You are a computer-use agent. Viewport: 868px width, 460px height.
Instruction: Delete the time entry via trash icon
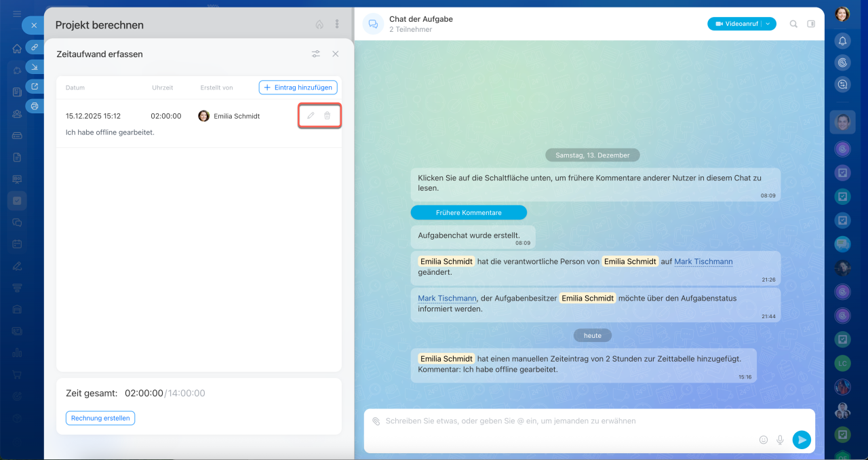328,116
